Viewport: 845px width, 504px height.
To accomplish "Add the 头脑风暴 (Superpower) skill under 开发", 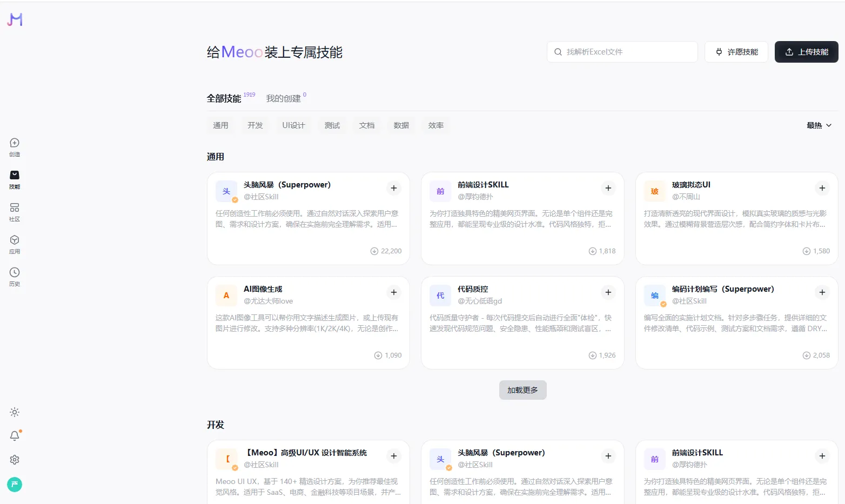I will coord(608,456).
